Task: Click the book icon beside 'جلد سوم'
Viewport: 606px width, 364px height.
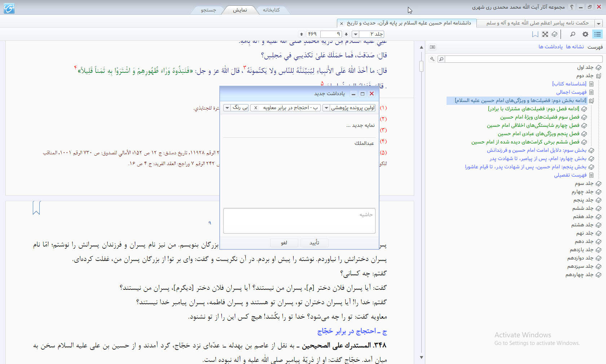Action: pos(598,183)
